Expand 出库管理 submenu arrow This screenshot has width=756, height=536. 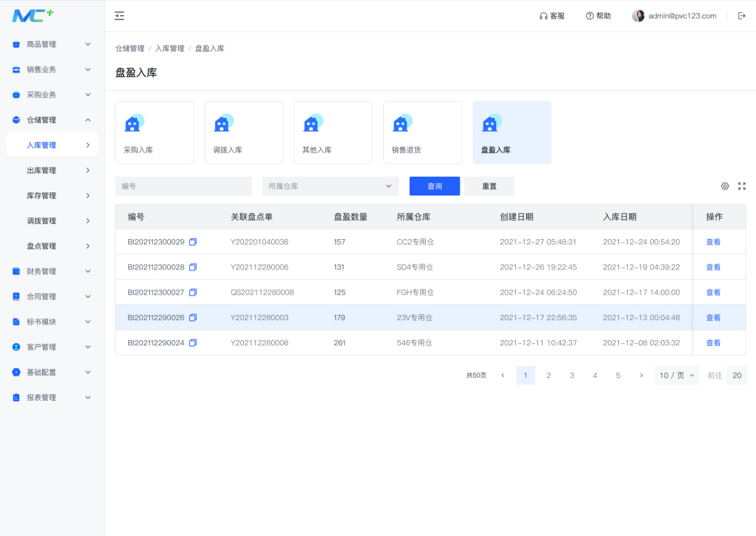[88, 170]
